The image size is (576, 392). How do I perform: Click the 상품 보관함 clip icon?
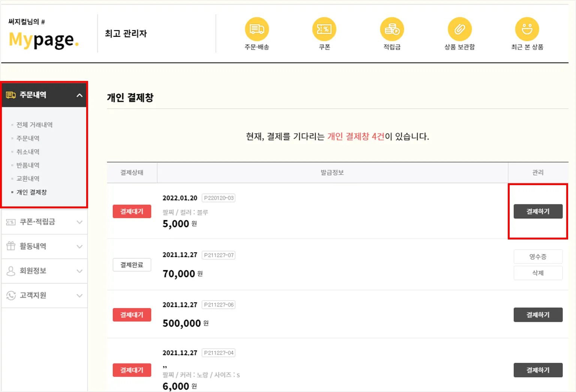coord(459,29)
